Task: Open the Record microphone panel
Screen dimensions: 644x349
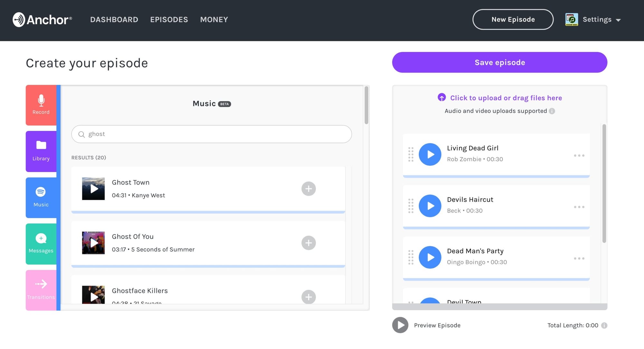Action: coord(41,105)
